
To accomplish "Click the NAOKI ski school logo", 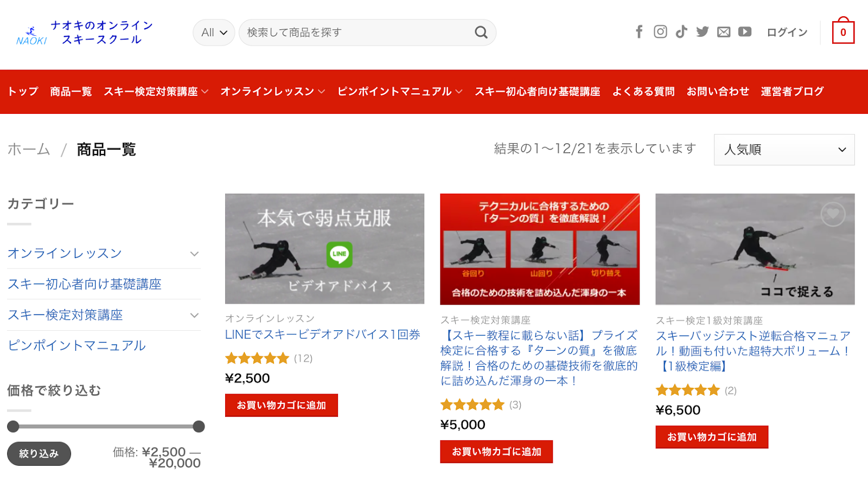I will click(x=85, y=33).
